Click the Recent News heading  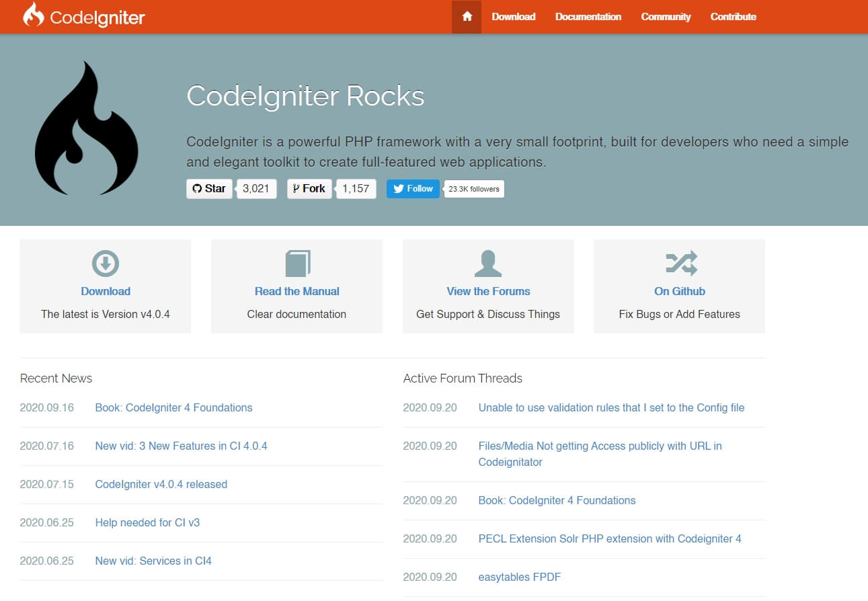pyautogui.click(x=56, y=378)
